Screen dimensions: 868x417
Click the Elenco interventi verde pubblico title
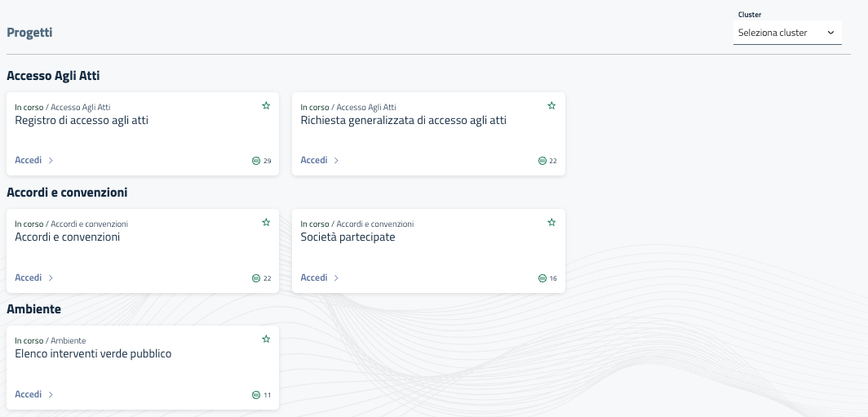(x=93, y=354)
